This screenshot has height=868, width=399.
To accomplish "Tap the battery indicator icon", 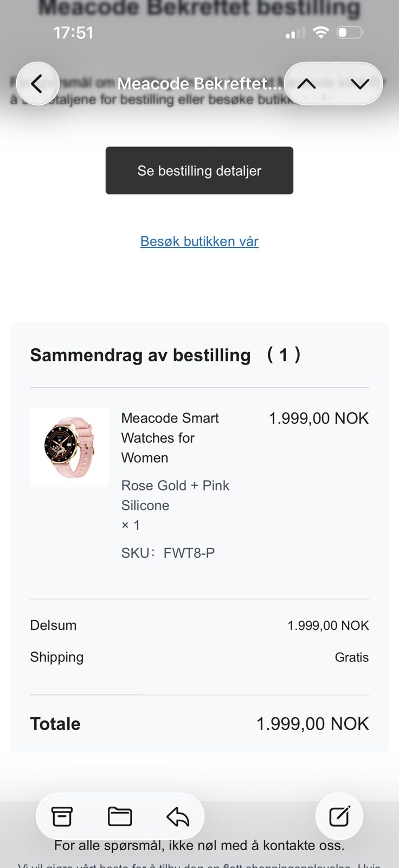I will point(350,33).
